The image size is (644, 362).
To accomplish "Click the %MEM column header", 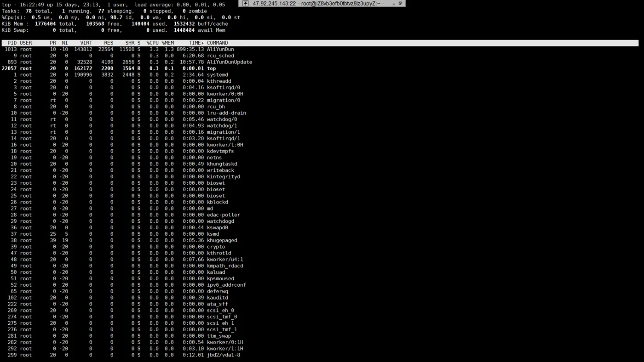I will [168, 43].
